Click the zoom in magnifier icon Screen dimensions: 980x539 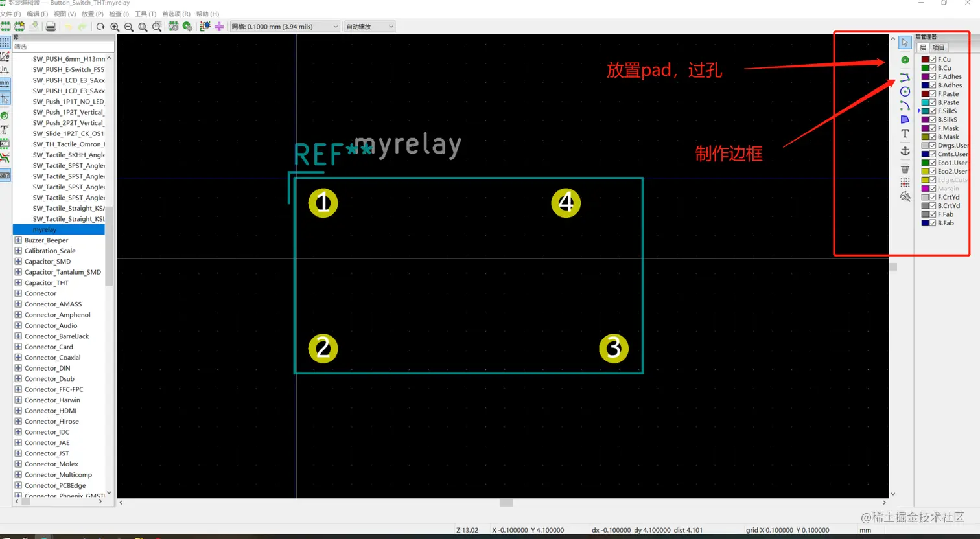tap(115, 27)
